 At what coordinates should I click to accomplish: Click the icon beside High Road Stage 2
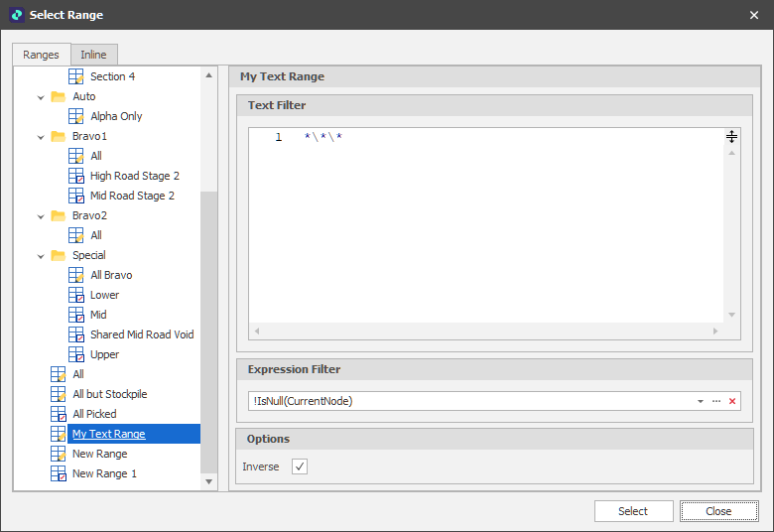point(76,176)
